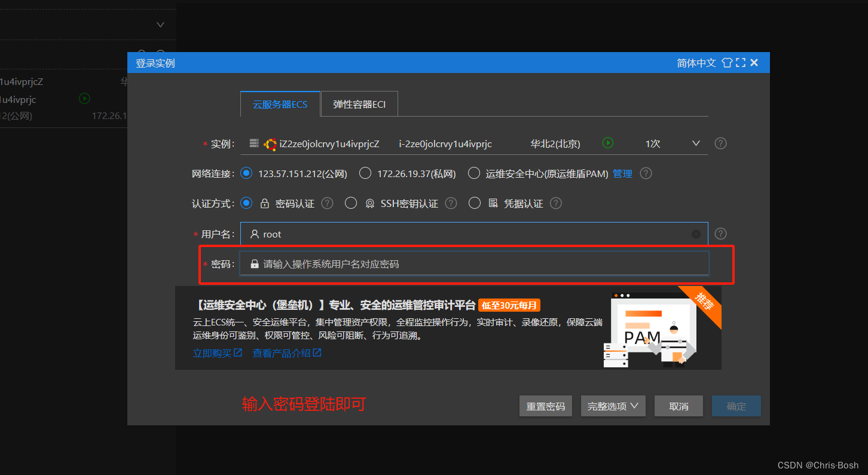868x475 pixels.
Task: Close the 登录实例 dialog
Action: (754, 63)
